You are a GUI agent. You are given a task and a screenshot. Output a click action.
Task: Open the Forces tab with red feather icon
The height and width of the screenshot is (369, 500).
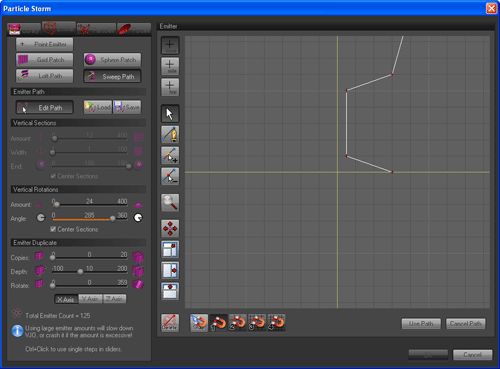134,29
